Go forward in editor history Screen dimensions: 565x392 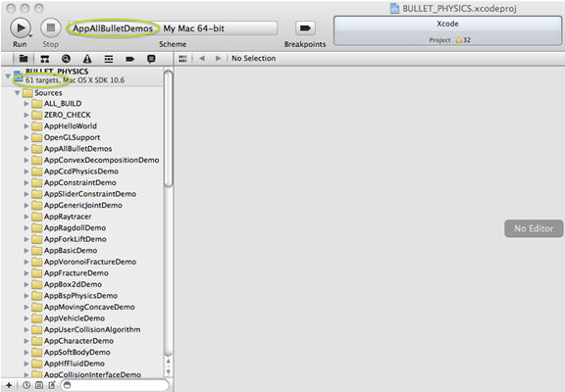(x=218, y=59)
